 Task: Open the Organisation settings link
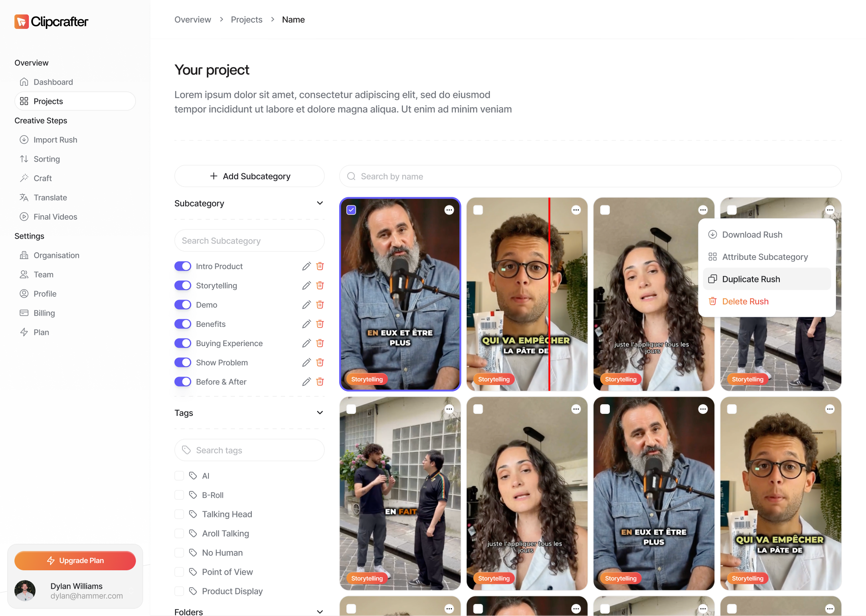(75, 255)
